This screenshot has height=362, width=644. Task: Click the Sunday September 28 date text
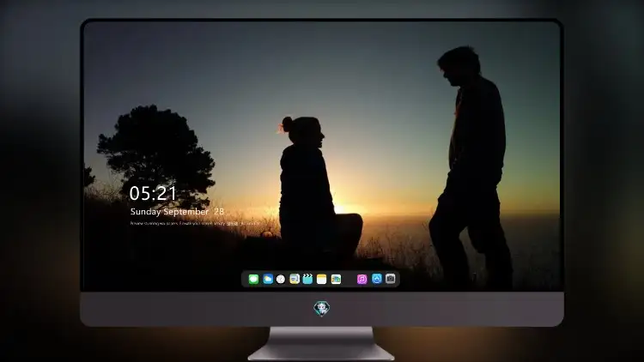[x=177, y=212]
